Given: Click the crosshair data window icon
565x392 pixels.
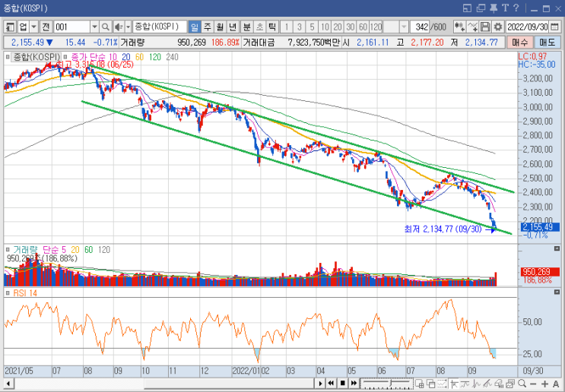Looking at the screenshot, I should (x=420, y=383).
